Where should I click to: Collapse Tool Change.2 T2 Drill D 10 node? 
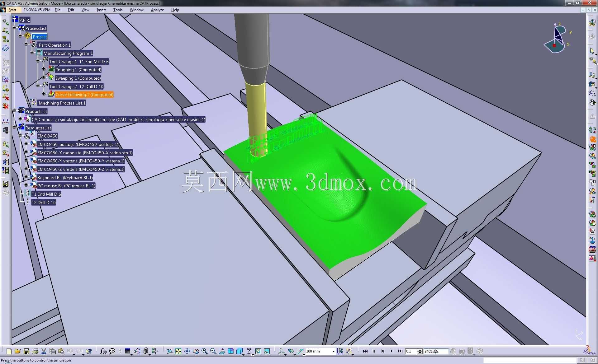38,86
